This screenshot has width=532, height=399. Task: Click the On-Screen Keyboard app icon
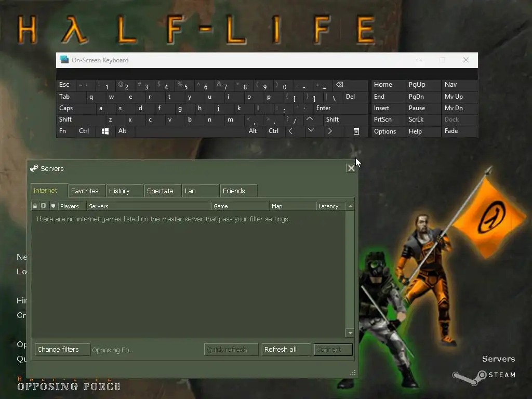tap(64, 60)
